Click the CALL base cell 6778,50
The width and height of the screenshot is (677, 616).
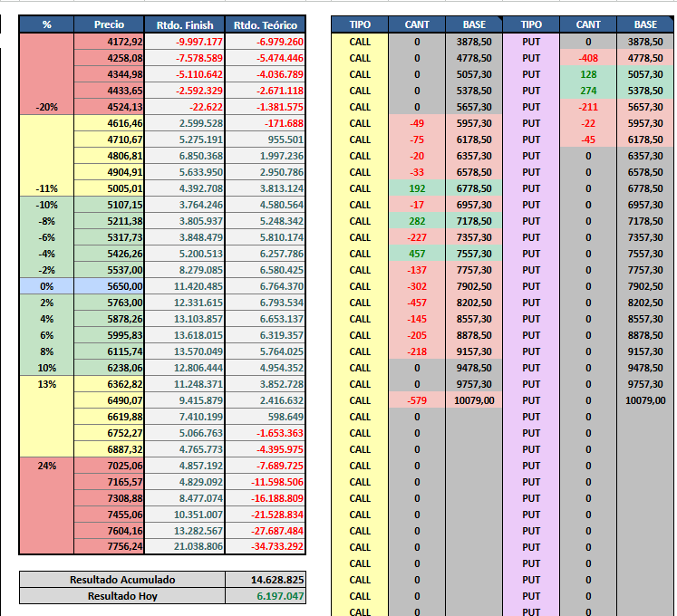(x=474, y=188)
